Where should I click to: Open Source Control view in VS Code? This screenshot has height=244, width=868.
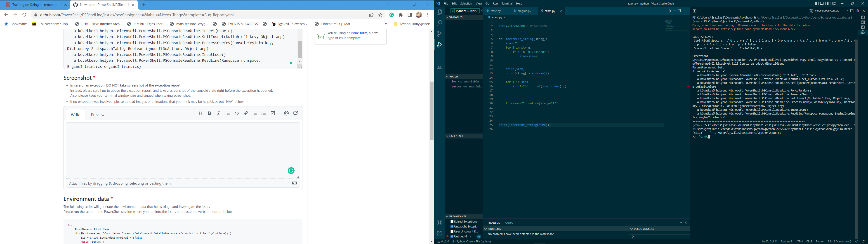pos(439,34)
